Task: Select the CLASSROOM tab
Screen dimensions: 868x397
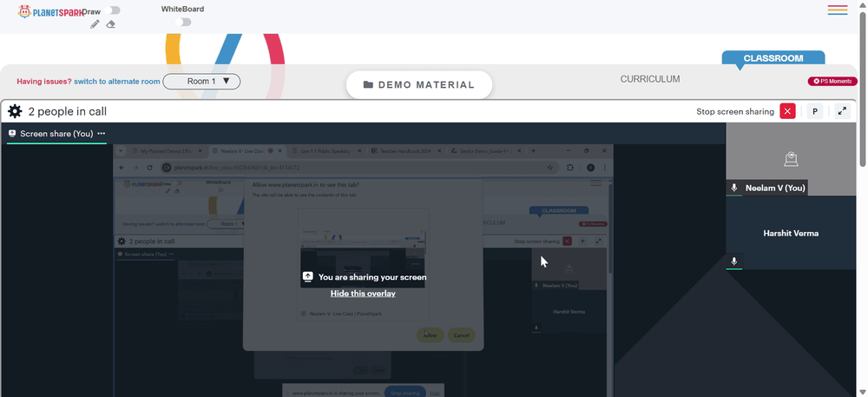Action: click(x=773, y=58)
